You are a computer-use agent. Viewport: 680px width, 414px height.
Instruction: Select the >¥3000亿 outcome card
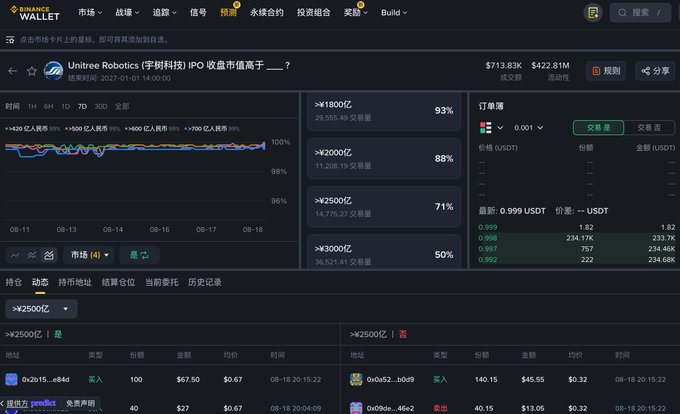(x=384, y=252)
